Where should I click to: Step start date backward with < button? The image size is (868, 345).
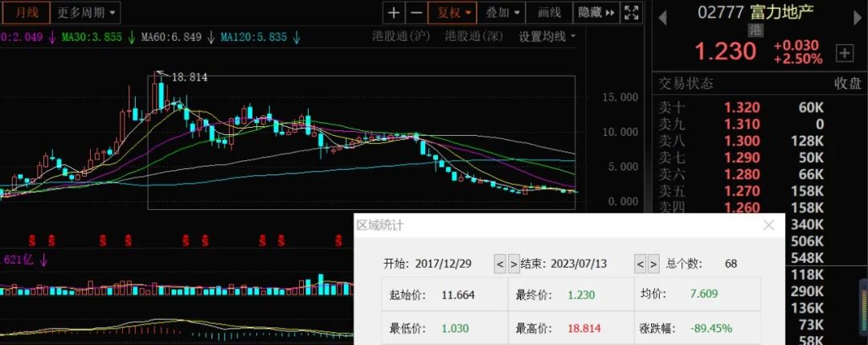[x=499, y=264]
